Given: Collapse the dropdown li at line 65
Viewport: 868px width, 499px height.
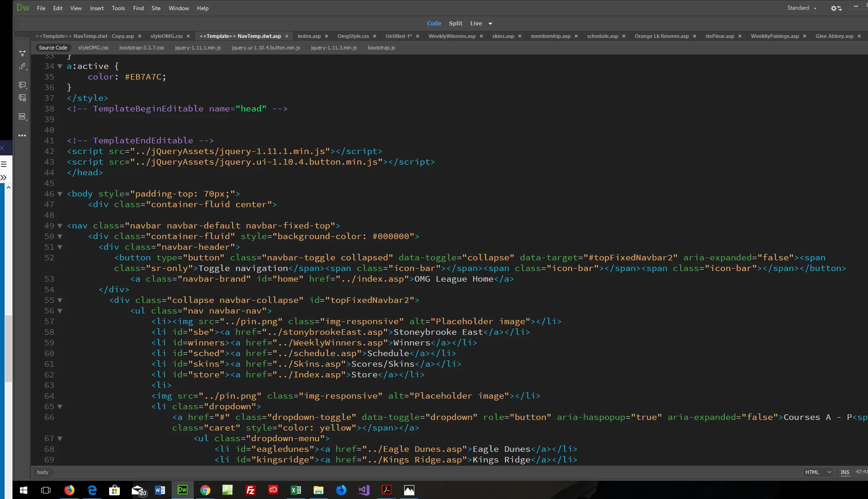Looking at the screenshot, I should pos(60,407).
